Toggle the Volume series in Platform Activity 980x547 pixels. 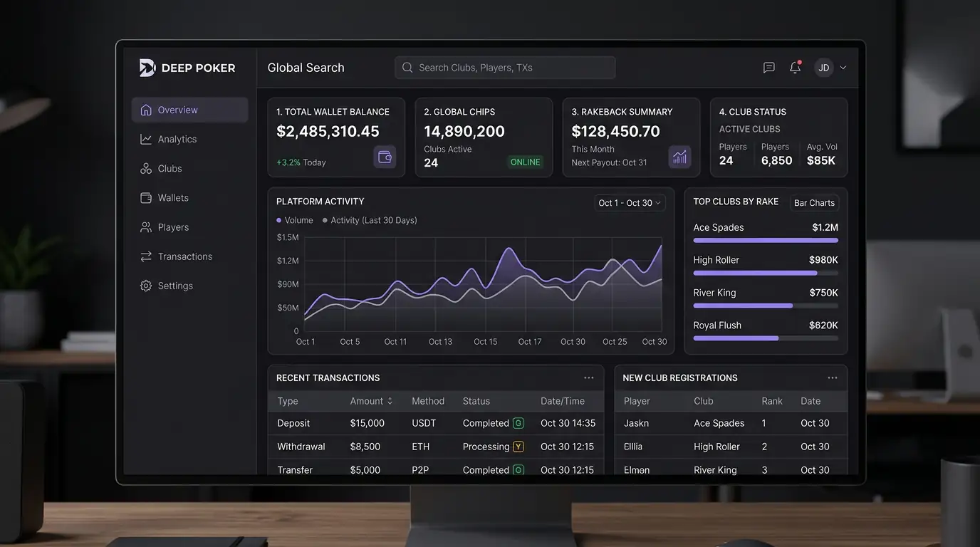click(294, 220)
